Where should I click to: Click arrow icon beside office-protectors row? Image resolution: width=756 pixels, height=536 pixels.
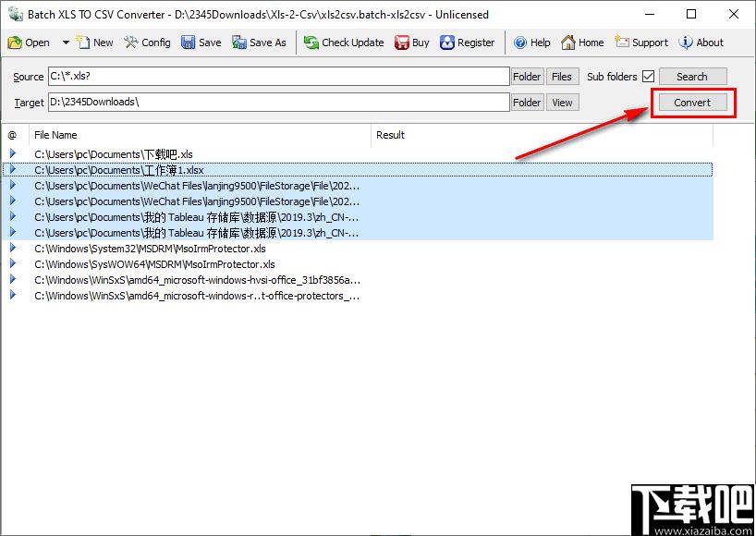point(13,295)
